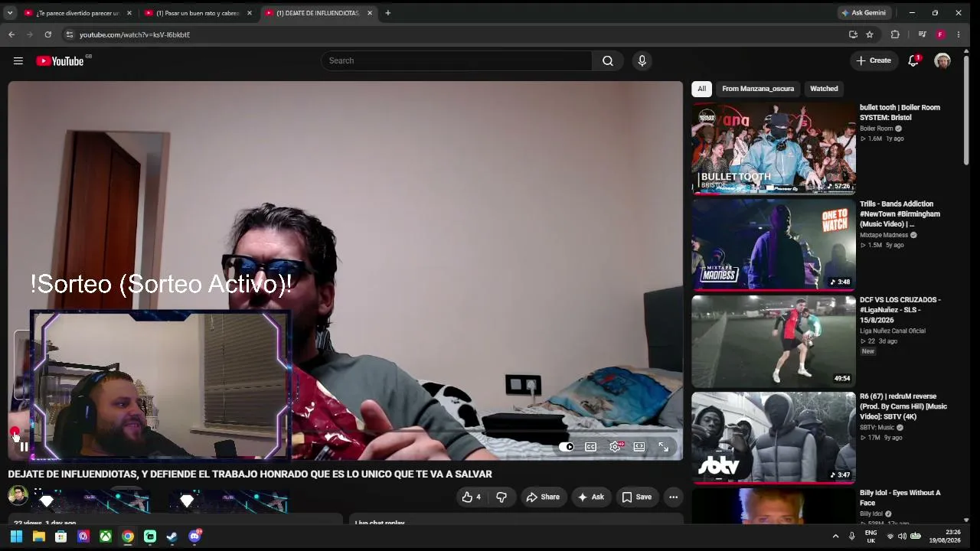Image resolution: width=980 pixels, height=551 pixels.
Task: Open the Chrome profile avatar
Action: [x=940, y=34]
